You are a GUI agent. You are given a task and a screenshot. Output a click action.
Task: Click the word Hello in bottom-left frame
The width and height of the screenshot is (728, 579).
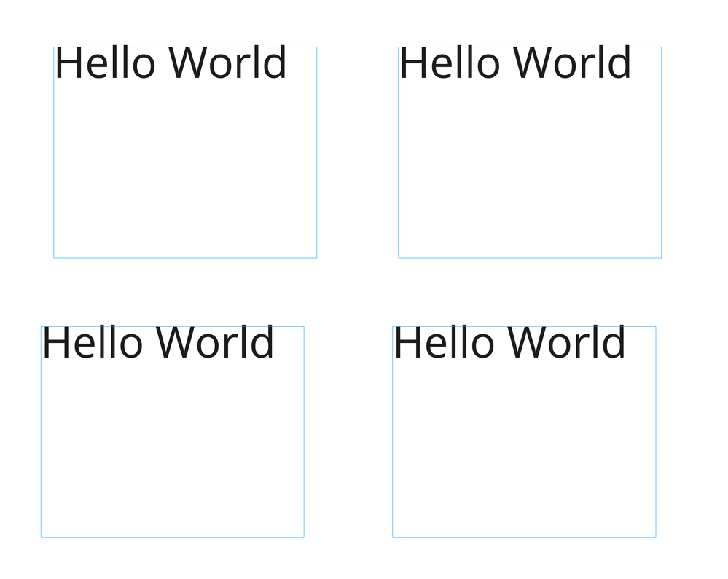click(93, 342)
